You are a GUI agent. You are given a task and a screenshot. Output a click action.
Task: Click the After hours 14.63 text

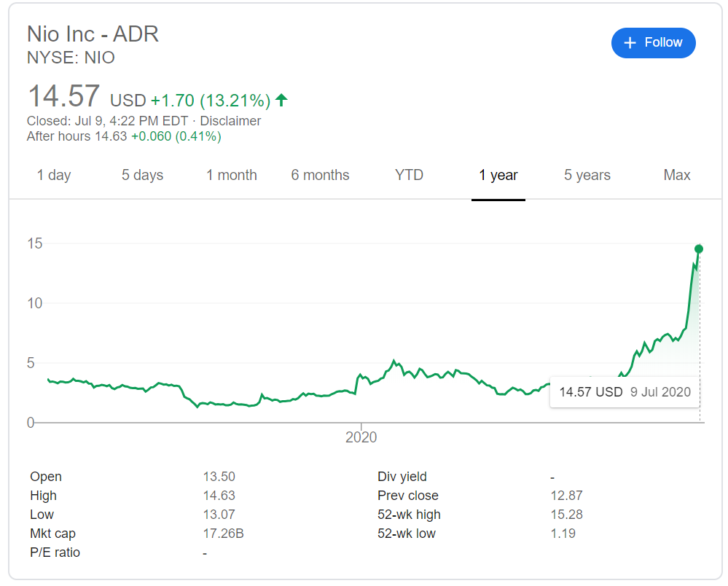pyautogui.click(x=77, y=136)
